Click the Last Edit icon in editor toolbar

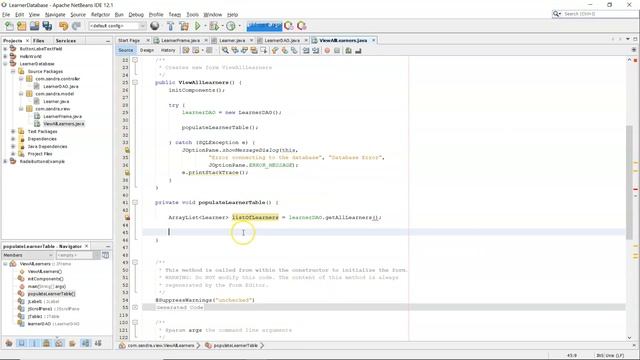[x=186, y=50]
